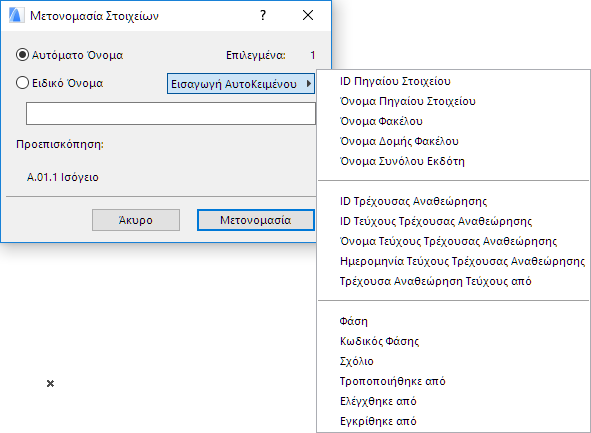Click the small x mark below dialog
The height and width of the screenshot is (433, 591).
coord(50,384)
